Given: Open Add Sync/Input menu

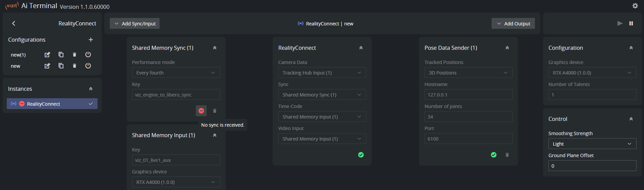Looking at the screenshot, I should coord(135,23).
